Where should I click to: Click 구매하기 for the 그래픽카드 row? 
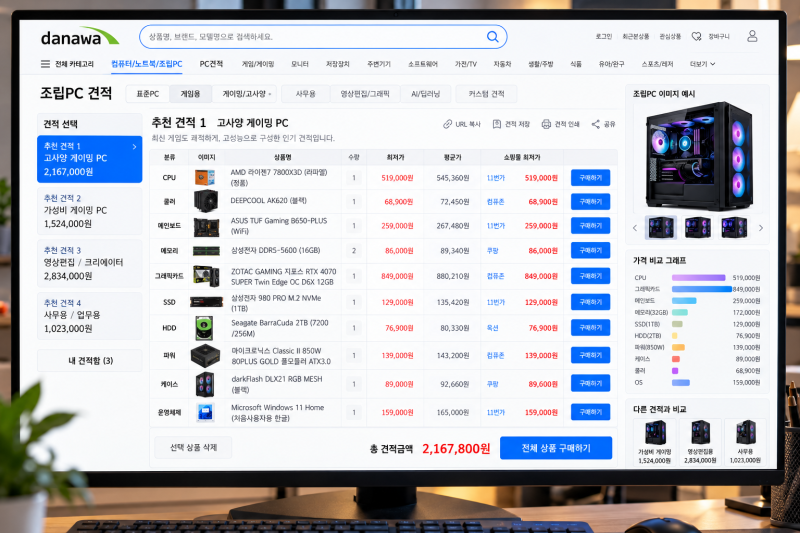click(x=590, y=276)
